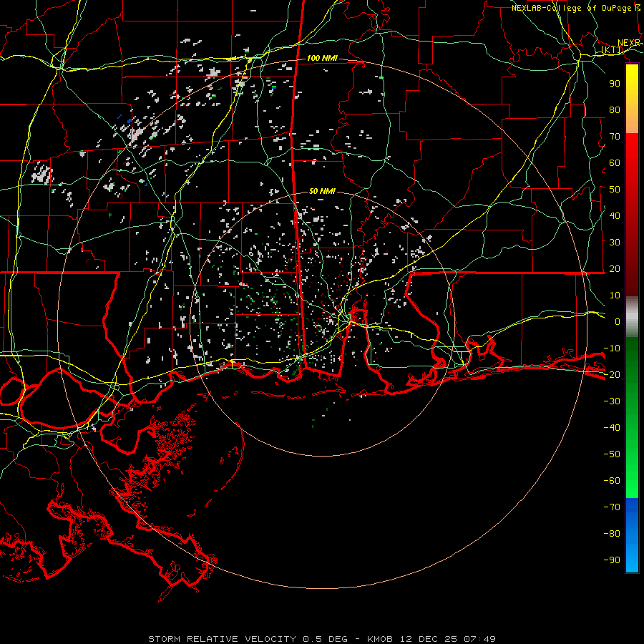Click the 70 value on velocity scale

coord(615,137)
